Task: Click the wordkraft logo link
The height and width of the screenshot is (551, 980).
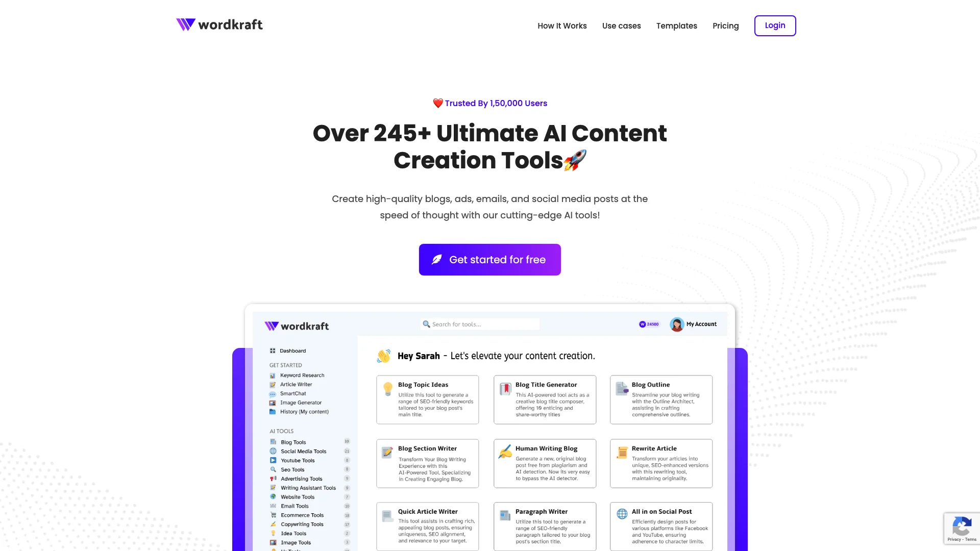Action: (219, 24)
